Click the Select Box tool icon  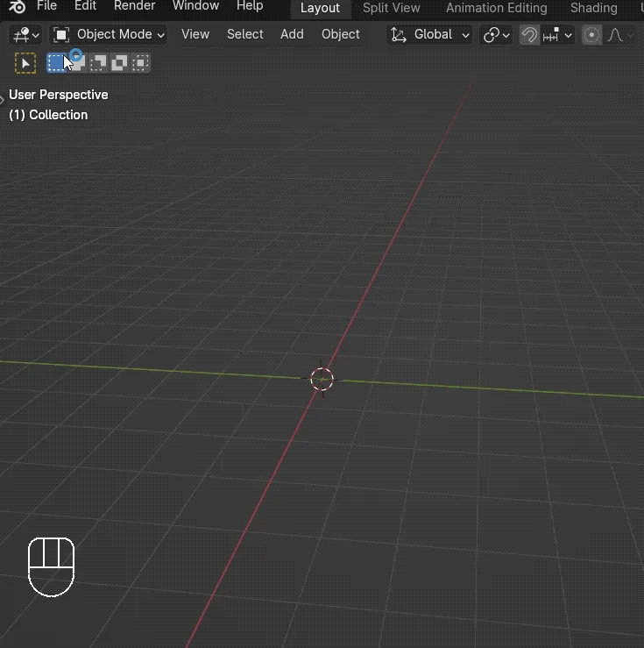pos(25,63)
